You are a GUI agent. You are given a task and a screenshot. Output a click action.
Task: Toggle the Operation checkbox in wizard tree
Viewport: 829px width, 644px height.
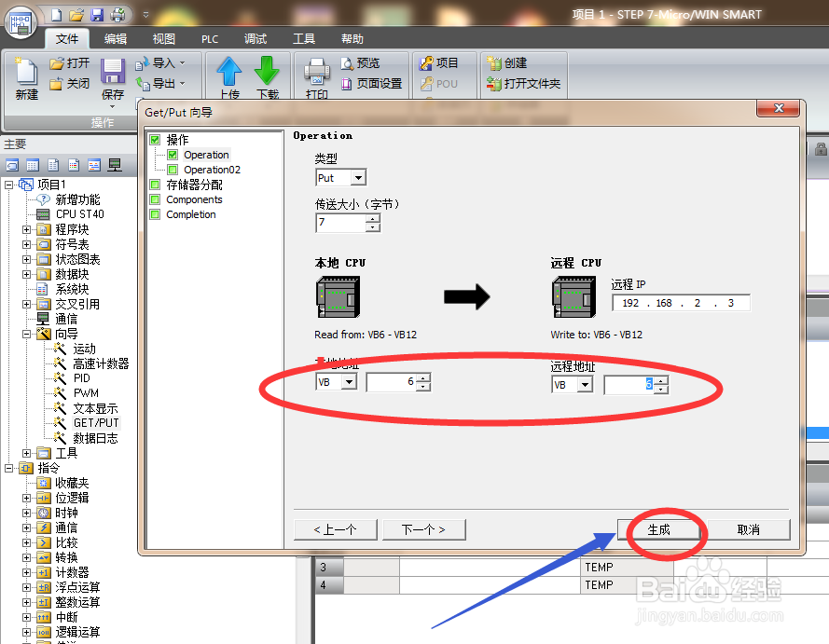click(173, 155)
